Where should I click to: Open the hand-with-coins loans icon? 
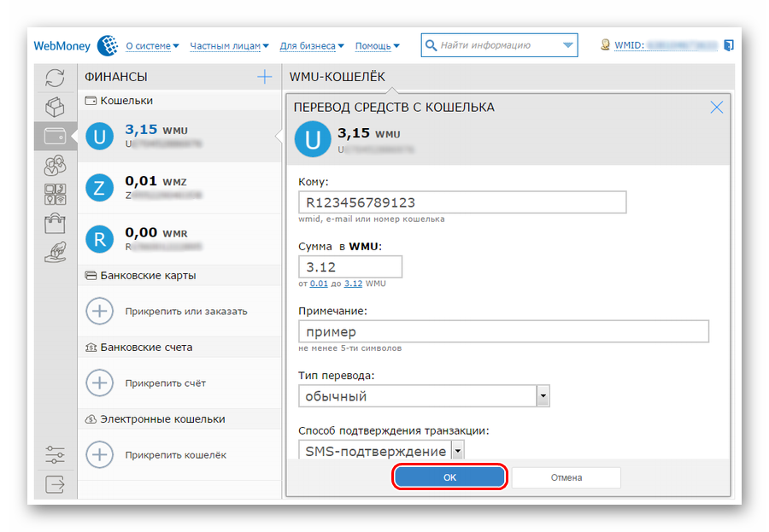[x=55, y=252]
